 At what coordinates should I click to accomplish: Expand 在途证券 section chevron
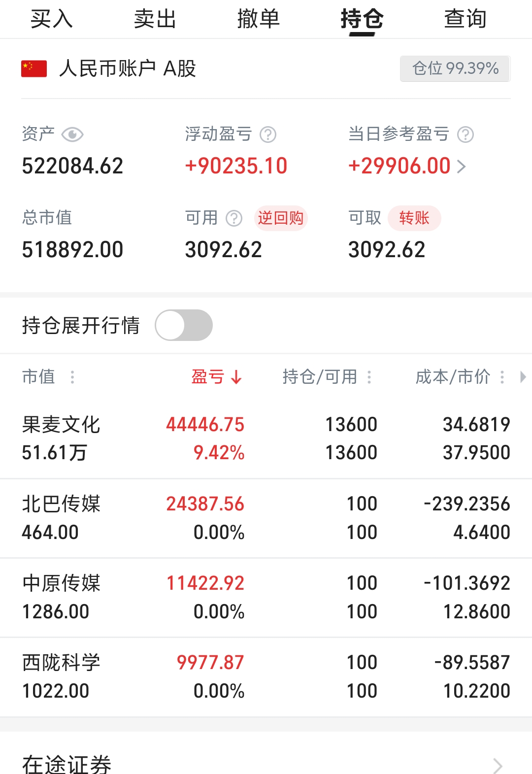point(498,765)
